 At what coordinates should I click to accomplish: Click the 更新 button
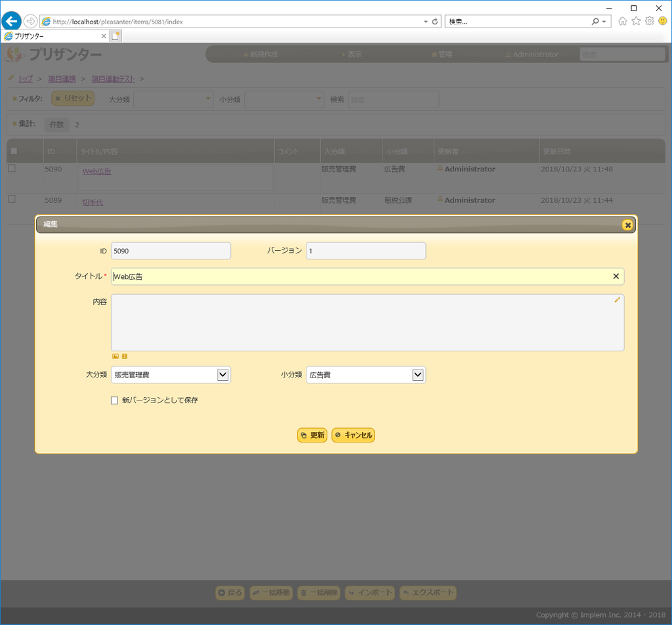click(312, 435)
